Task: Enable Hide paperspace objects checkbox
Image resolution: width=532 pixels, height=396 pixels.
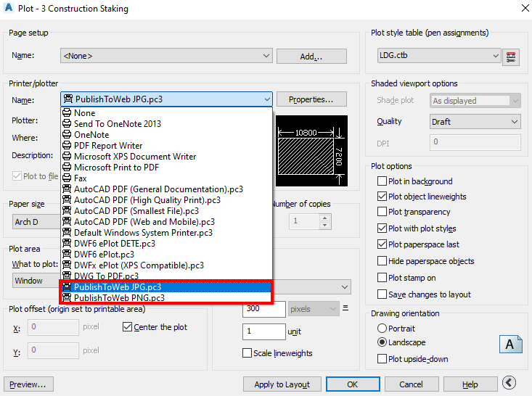Action: click(382, 260)
